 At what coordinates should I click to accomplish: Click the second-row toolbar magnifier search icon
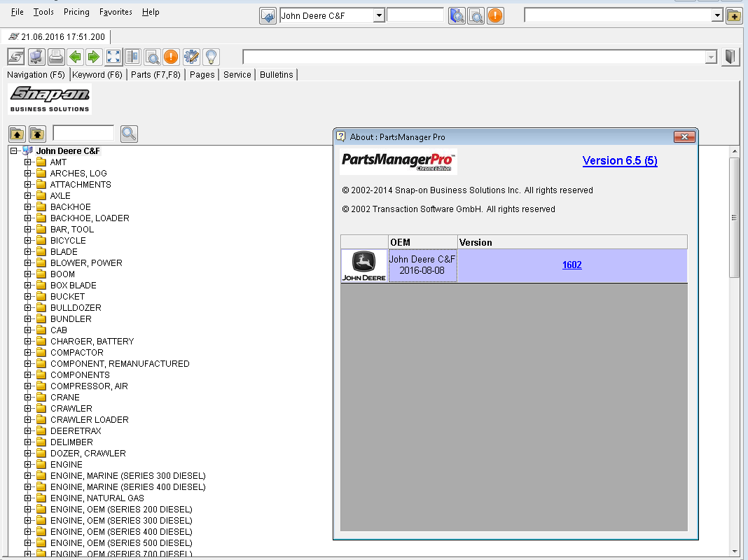[x=152, y=57]
